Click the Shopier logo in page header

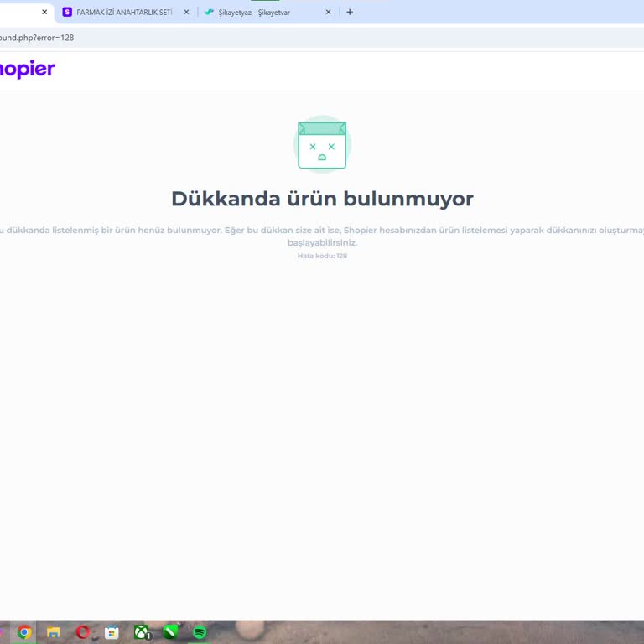click(27, 70)
